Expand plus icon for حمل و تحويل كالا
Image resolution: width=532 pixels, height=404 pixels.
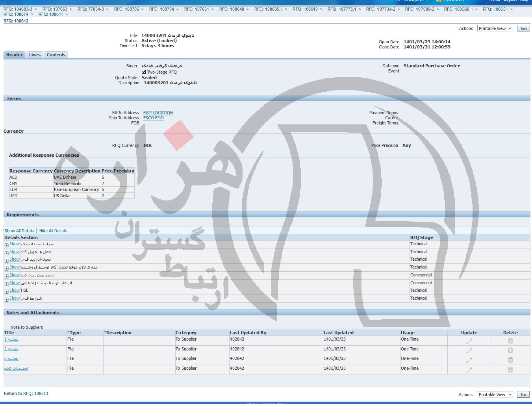(7, 253)
